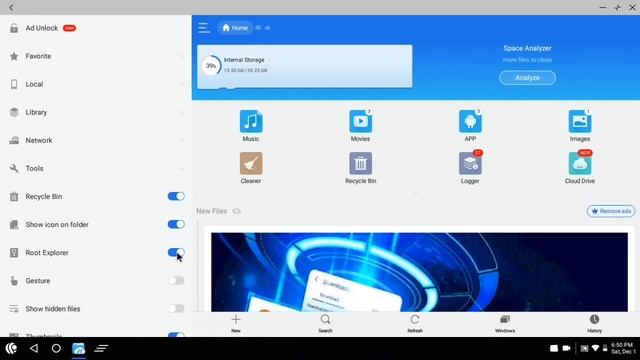Screen dimensions: 640x360
Task: Open the Internal Storage card
Action: (x=304, y=66)
